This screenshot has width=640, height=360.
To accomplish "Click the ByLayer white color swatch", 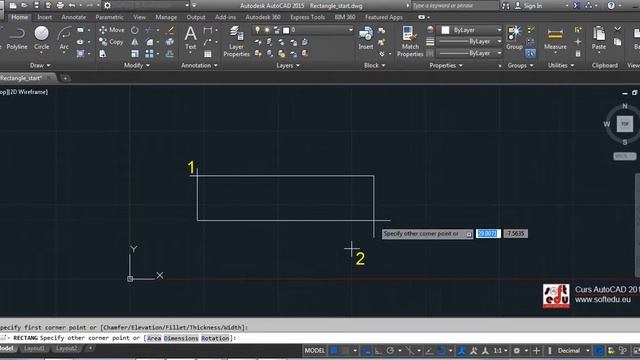I will point(445,30).
